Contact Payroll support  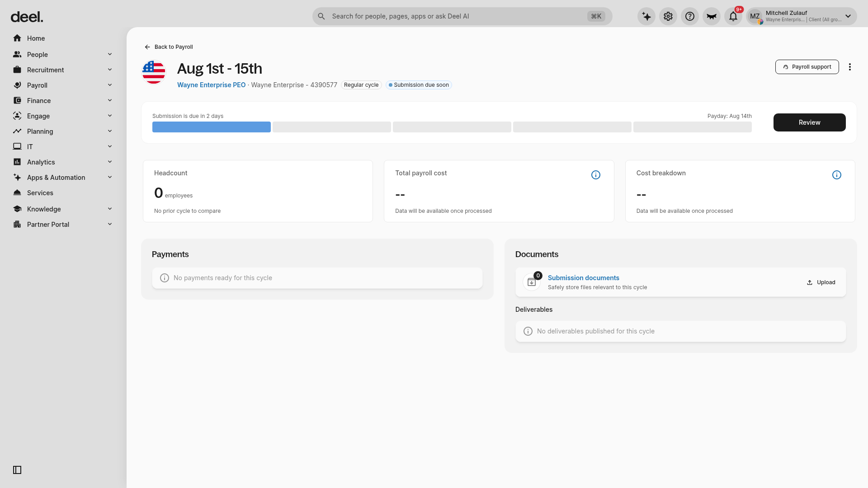click(x=807, y=67)
